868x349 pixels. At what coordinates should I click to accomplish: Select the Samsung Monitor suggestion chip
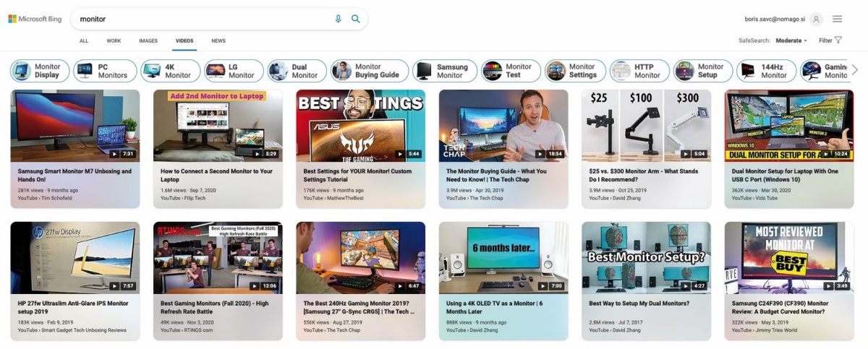click(x=445, y=71)
